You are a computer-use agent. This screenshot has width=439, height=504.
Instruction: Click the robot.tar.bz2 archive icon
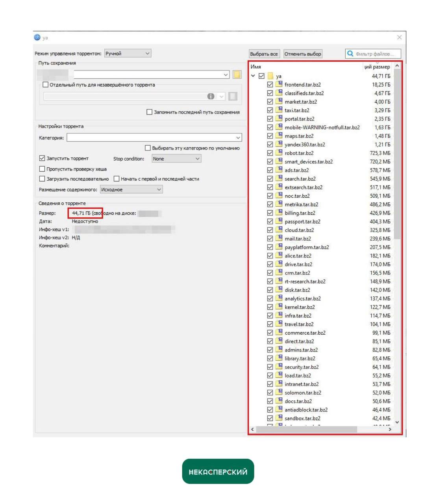[x=279, y=153]
